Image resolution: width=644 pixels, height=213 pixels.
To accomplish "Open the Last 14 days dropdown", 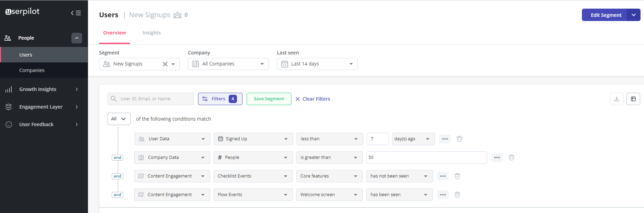I will [317, 64].
